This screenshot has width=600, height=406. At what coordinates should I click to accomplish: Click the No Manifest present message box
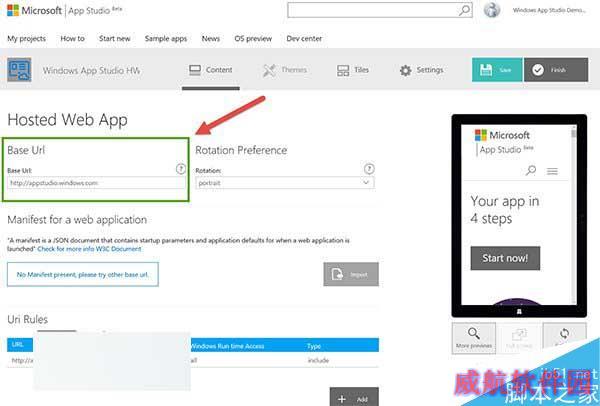83,274
